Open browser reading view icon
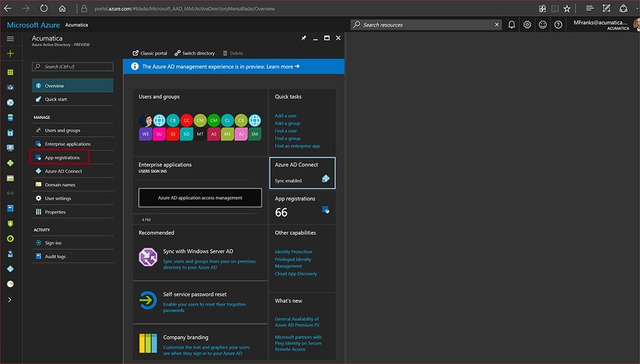 pyautogui.click(x=555, y=9)
